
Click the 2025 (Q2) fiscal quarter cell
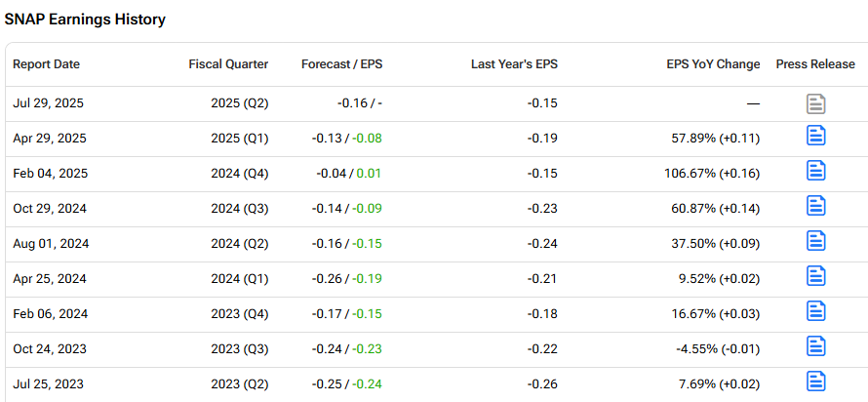coord(240,103)
